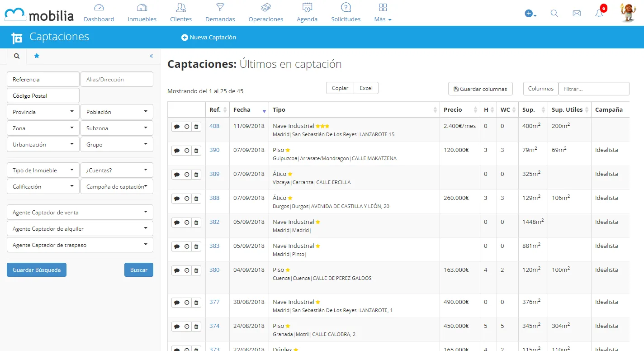Delete row 389 with trash icon

click(x=196, y=175)
